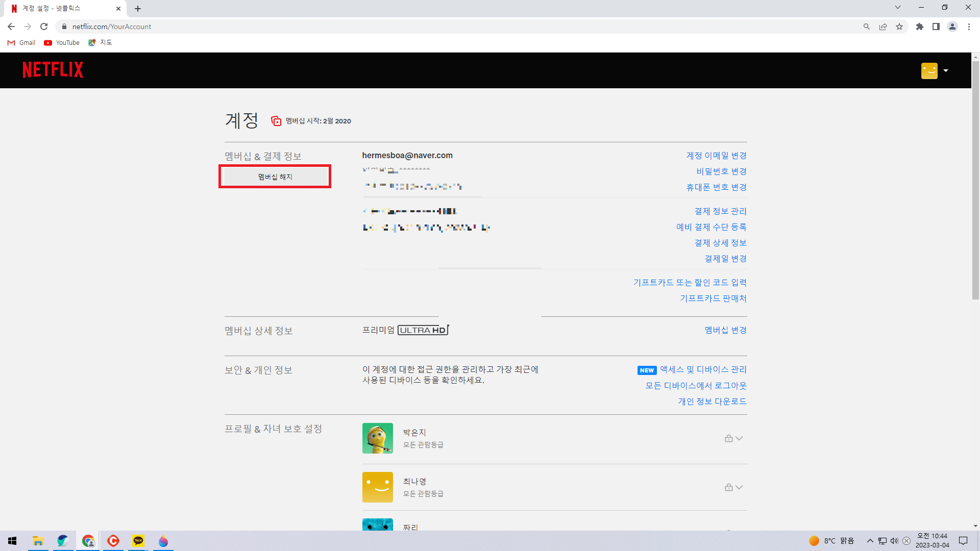The image size is (980, 551).
Task: Open the yellow profile avatar menu
Action: coord(929,70)
